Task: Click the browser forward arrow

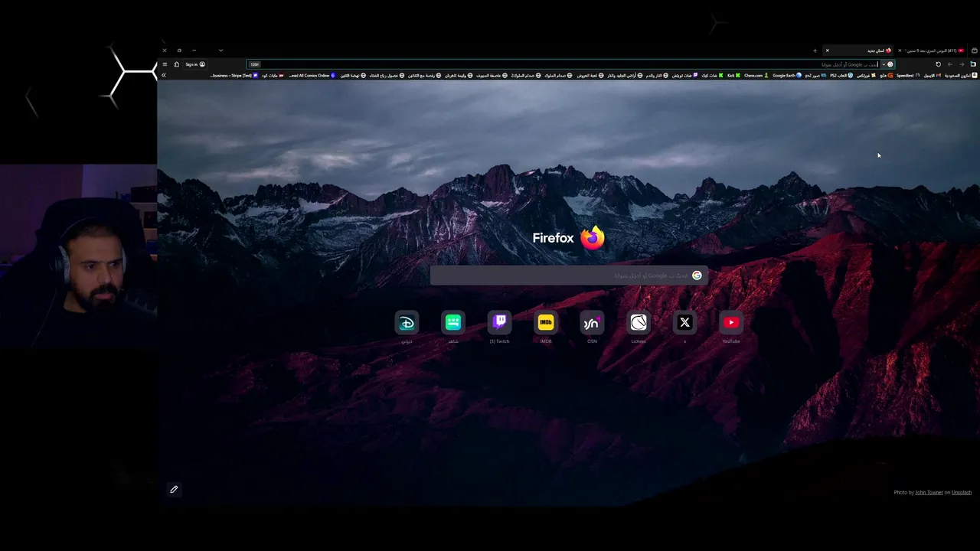Action: click(962, 64)
